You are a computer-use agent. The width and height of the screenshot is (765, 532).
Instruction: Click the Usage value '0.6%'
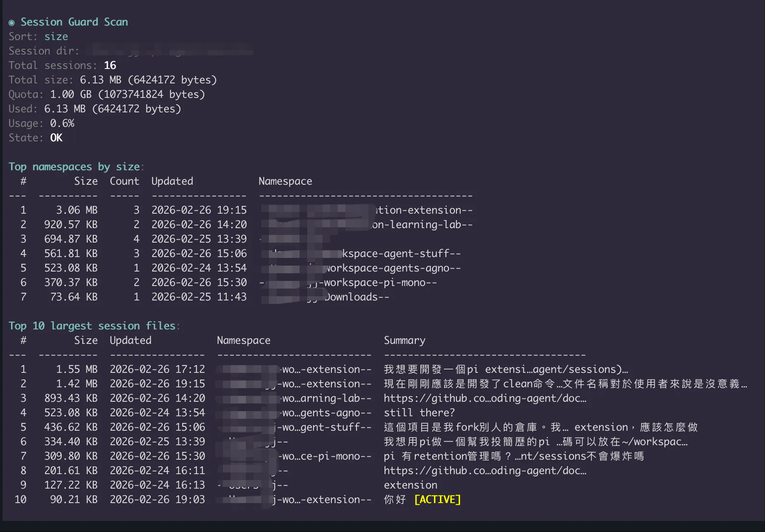(x=62, y=123)
